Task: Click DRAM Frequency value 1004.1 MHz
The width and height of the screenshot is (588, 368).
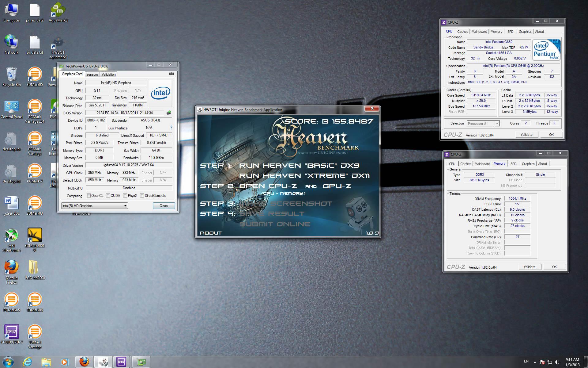Action: (517, 199)
